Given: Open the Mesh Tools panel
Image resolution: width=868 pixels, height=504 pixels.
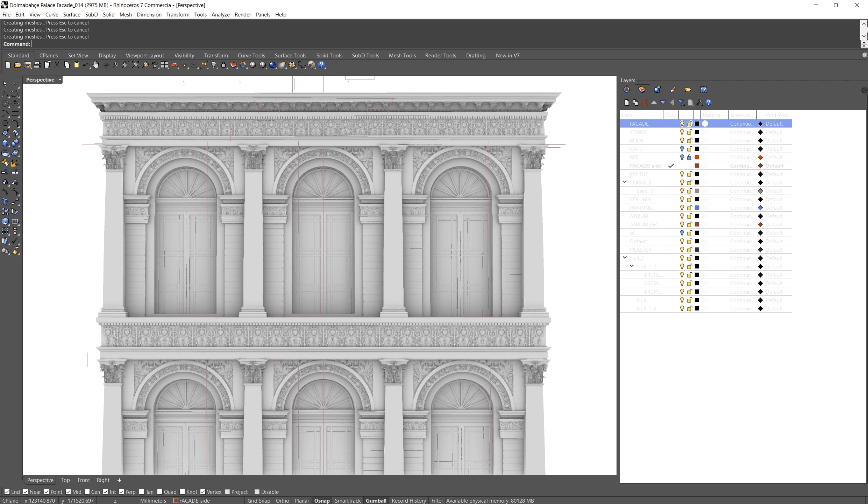Looking at the screenshot, I should coord(402,55).
